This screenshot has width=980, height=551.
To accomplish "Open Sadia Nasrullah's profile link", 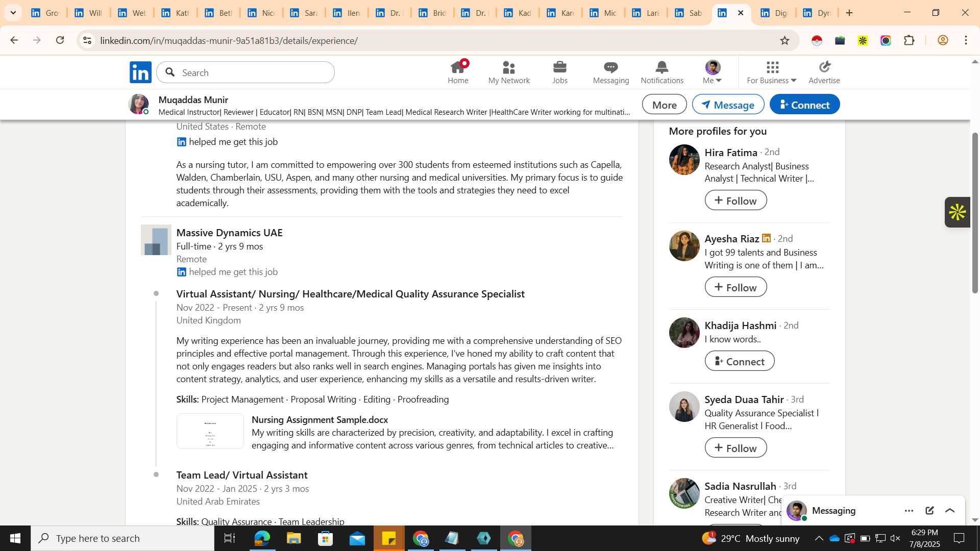I will pos(740,486).
